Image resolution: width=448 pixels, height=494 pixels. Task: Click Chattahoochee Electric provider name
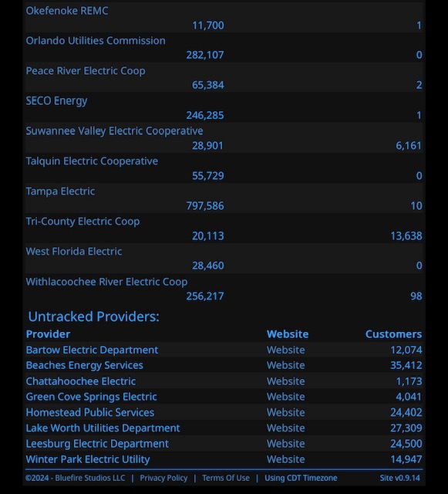coord(81,381)
